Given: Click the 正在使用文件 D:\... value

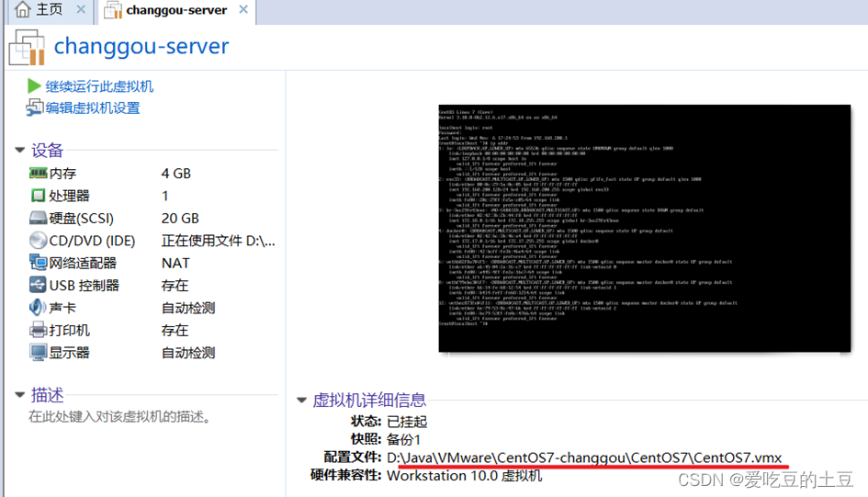Looking at the screenshot, I should click(x=218, y=241).
